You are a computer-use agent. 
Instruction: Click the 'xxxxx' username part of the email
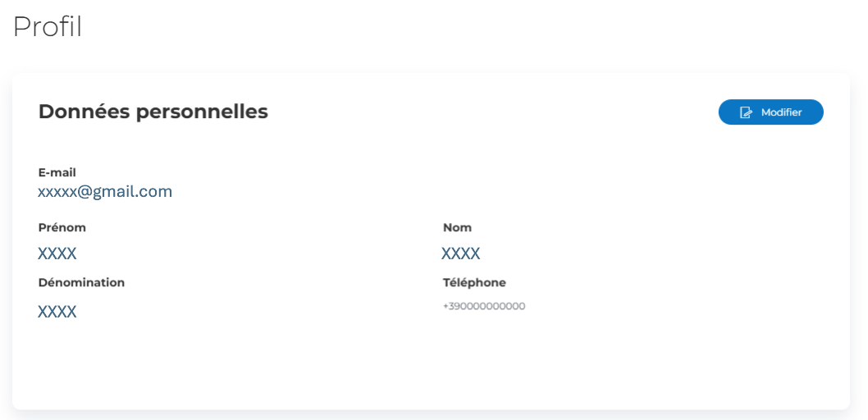(x=57, y=193)
